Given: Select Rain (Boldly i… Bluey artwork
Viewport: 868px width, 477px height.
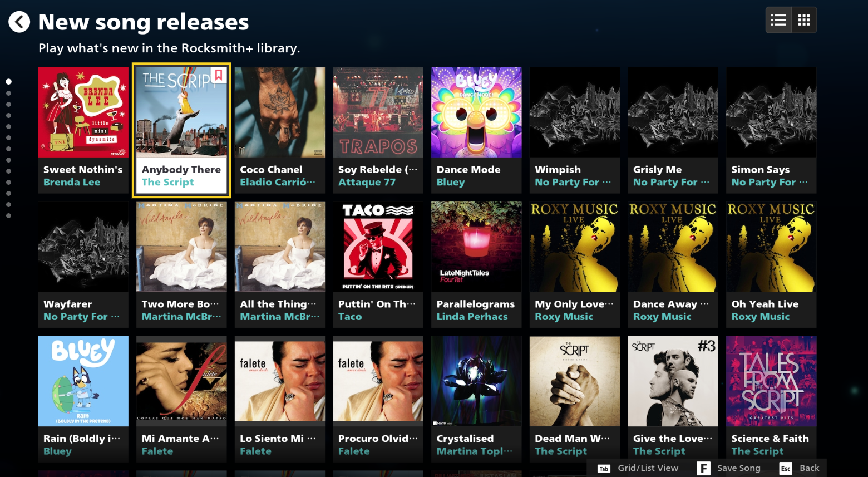Looking at the screenshot, I should coord(83,381).
